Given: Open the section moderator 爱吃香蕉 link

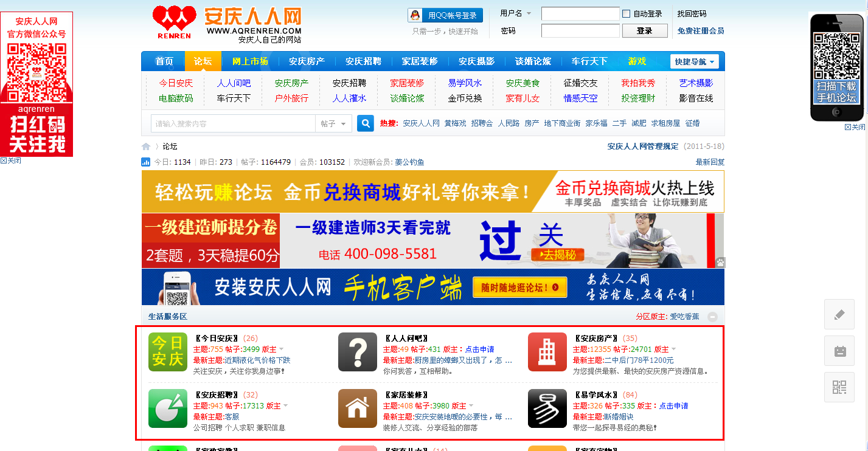Looking at the screenshot, I should point(684,317).
